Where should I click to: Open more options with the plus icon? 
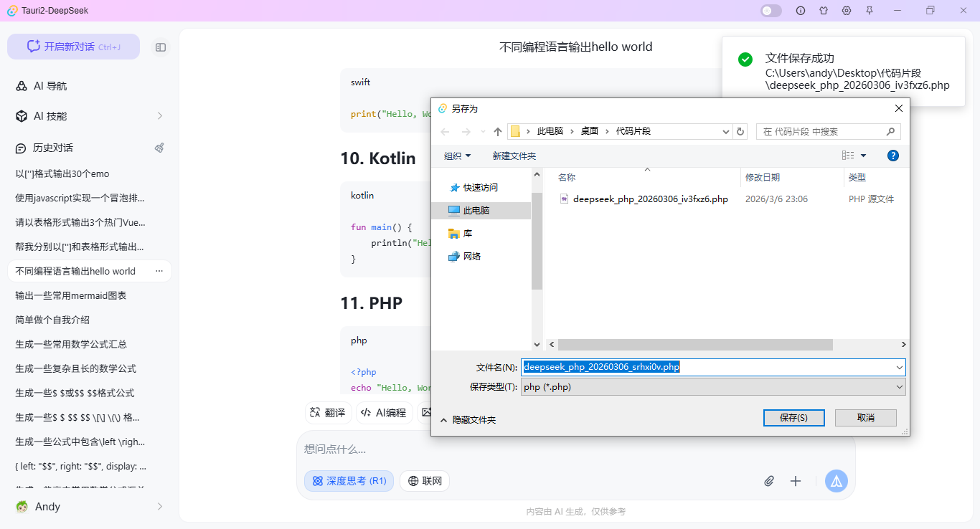(x=796, y=481)
